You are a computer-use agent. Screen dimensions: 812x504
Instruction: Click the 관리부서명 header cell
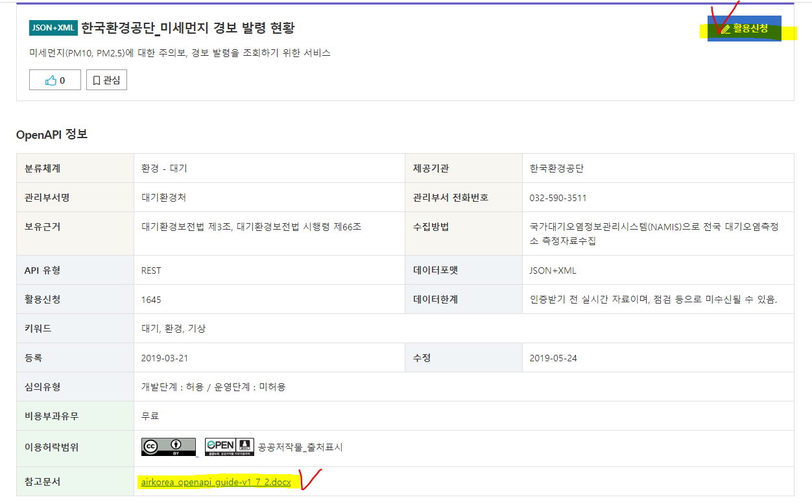[75, 197]
